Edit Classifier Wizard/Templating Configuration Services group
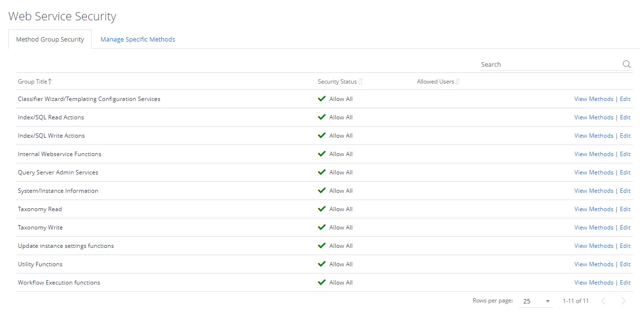Image resolution: width=644 pixels, height=316 pixels. (625, 99)
